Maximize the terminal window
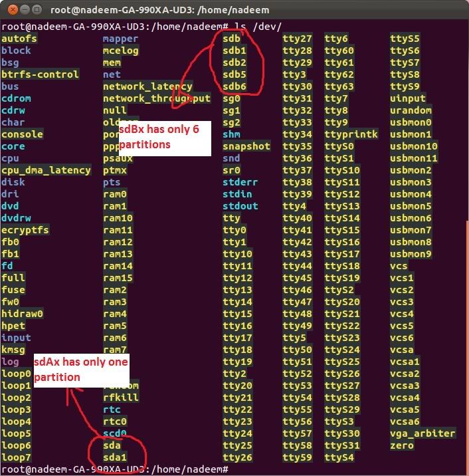The width and height of the screenshot is (469, 476). tap(37, 10)
